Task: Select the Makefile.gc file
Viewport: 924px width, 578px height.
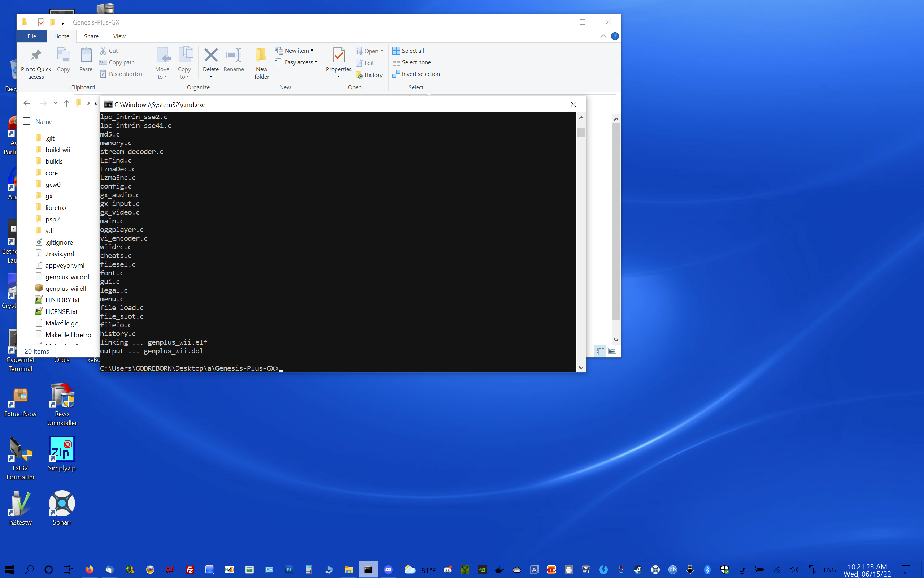Action: tap(61, 323)
